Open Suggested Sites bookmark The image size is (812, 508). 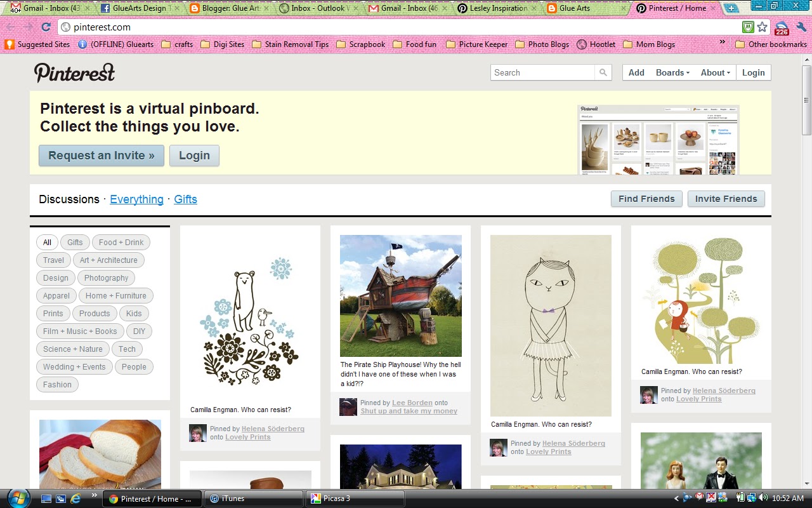click(x=37, y=44)
